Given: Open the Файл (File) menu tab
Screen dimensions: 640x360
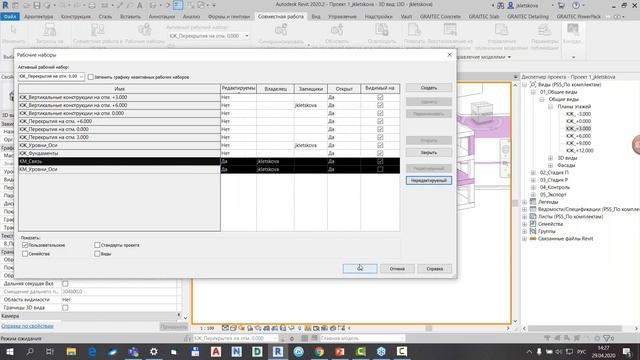Looking at the screenshot, I should point(9,16).
